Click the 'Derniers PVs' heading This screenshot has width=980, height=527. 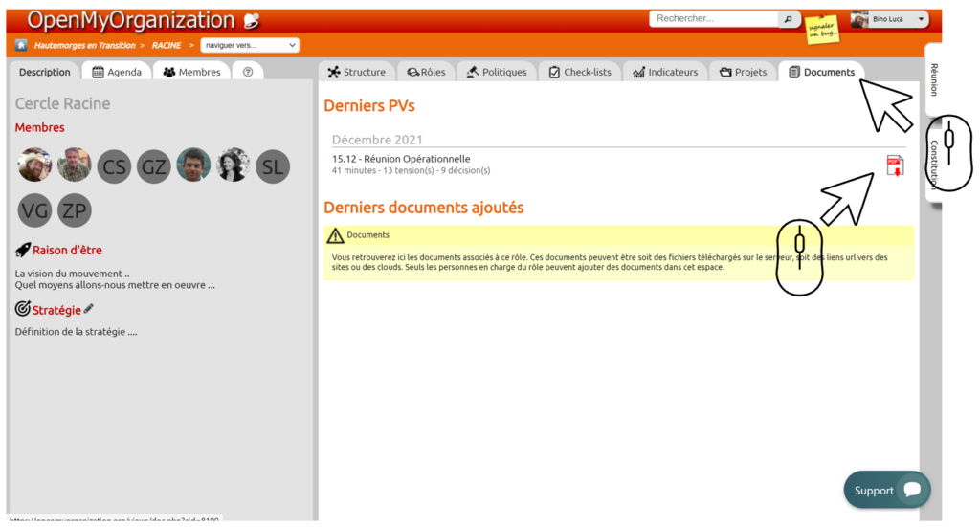tap(369, 105)
